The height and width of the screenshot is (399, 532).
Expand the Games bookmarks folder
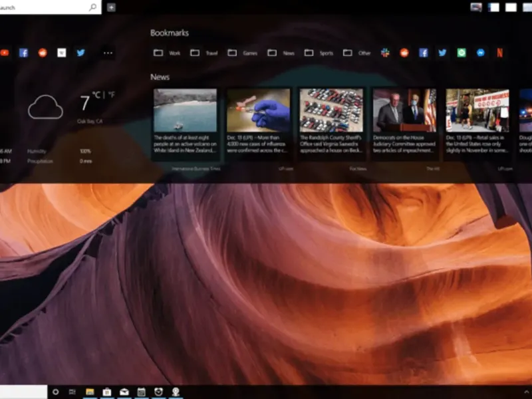coord(242,53)
